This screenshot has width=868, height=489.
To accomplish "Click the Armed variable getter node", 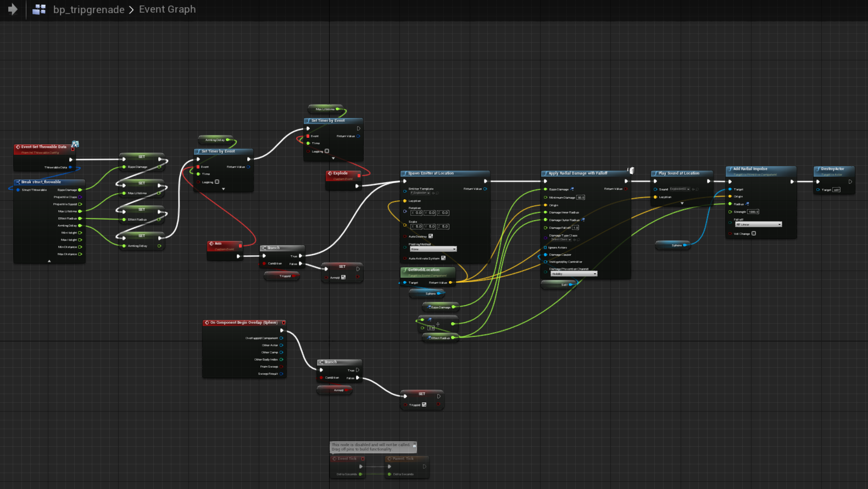I will (x=335, y=390).
